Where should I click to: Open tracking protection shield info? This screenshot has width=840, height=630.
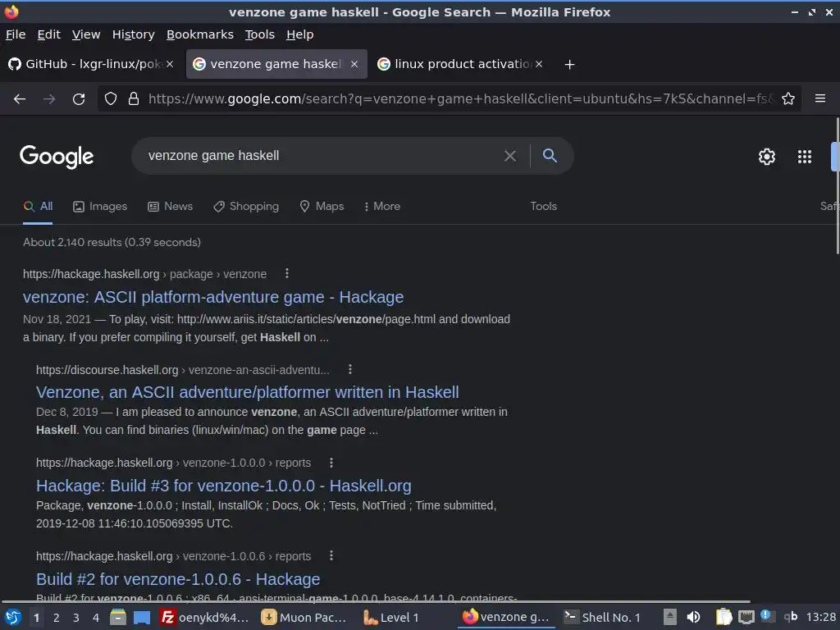(x=111, y=98)
